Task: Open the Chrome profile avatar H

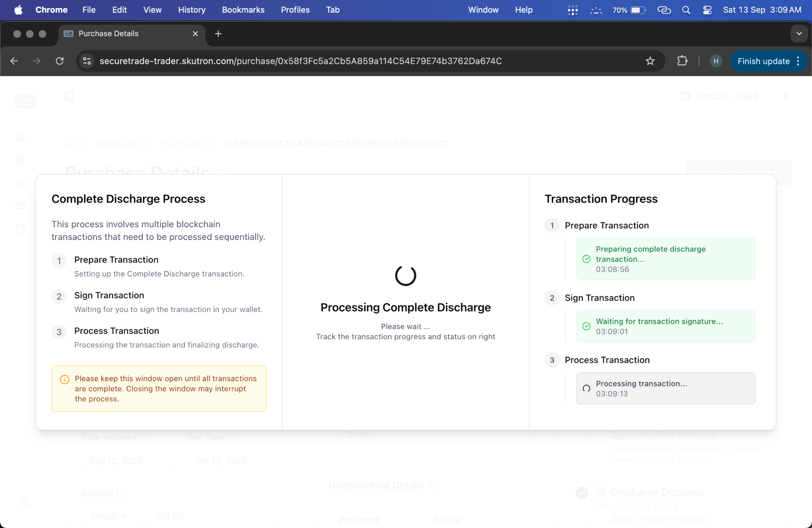Action: click(x=716, y=61)
